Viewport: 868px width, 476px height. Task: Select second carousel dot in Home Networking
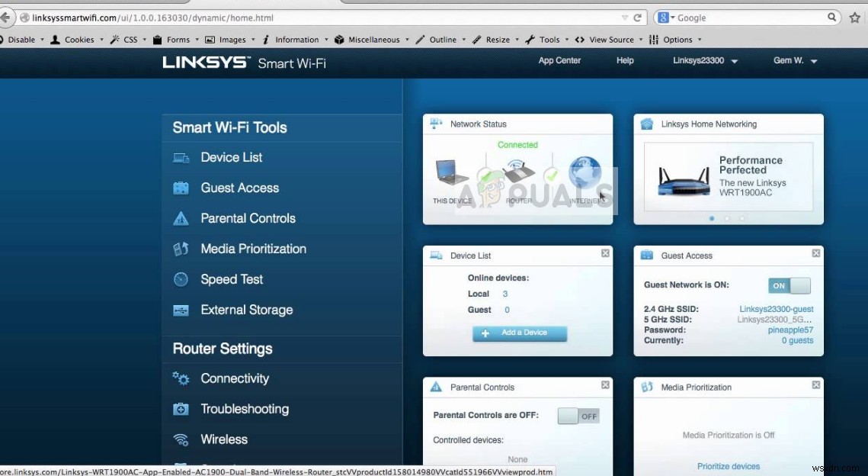pos(727,218)
